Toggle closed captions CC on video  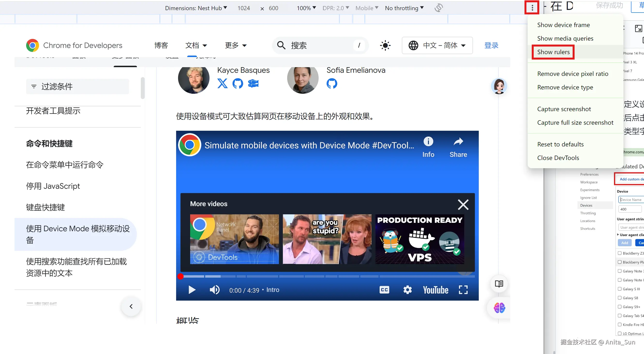click(x=384, y=290)
